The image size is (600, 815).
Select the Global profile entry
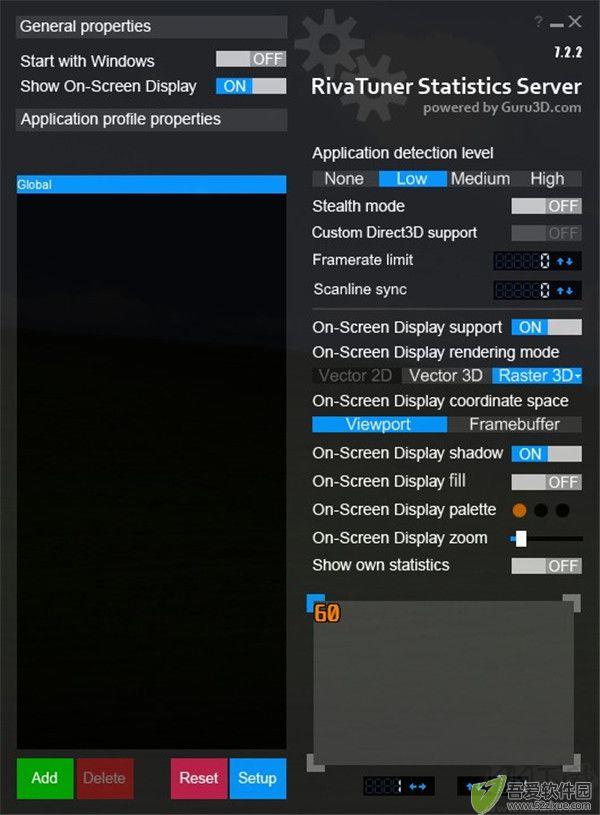pyautogui.click(x=151, y=185)
